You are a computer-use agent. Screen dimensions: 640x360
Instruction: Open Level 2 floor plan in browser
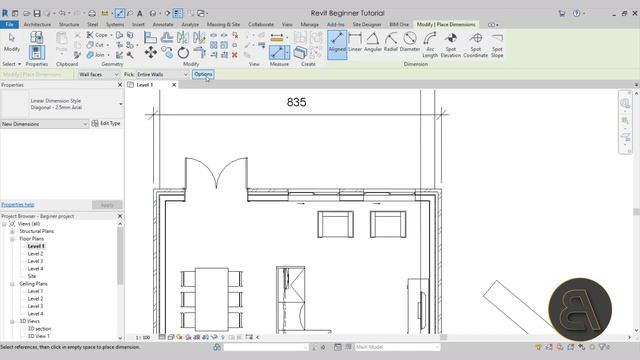click(x=35, y=254)
